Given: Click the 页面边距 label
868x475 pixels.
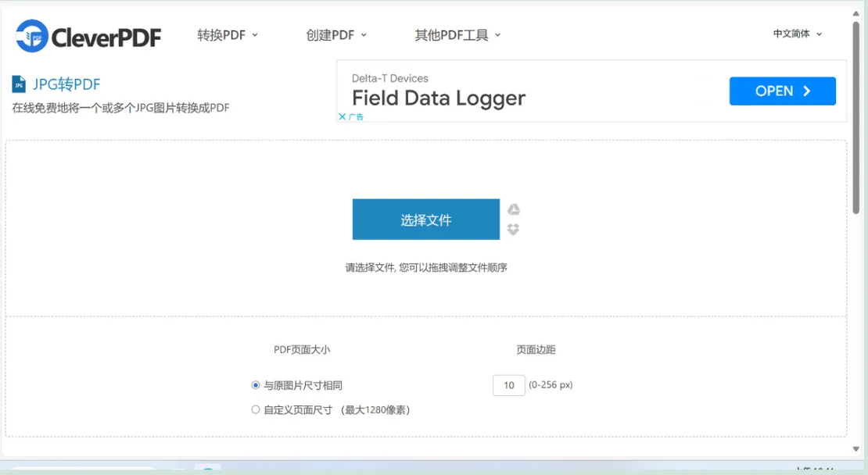Looking at the screenshot, I should (x=536, y=349).
